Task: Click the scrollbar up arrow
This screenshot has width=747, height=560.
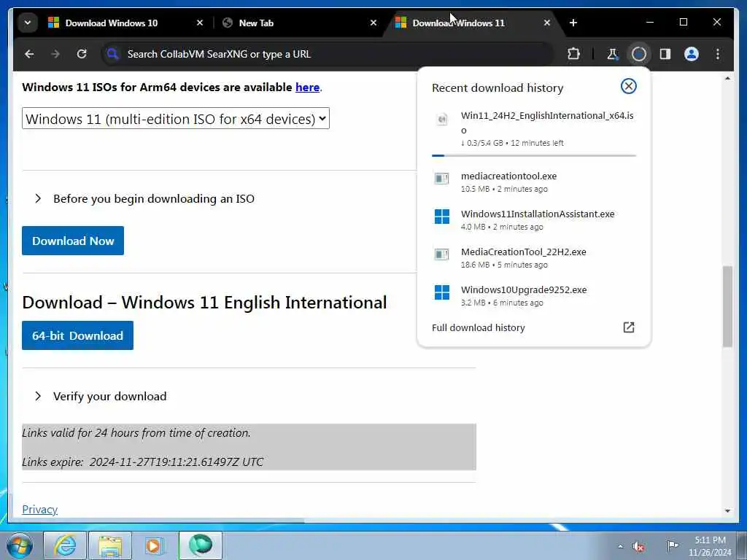Action: [727, 78]
